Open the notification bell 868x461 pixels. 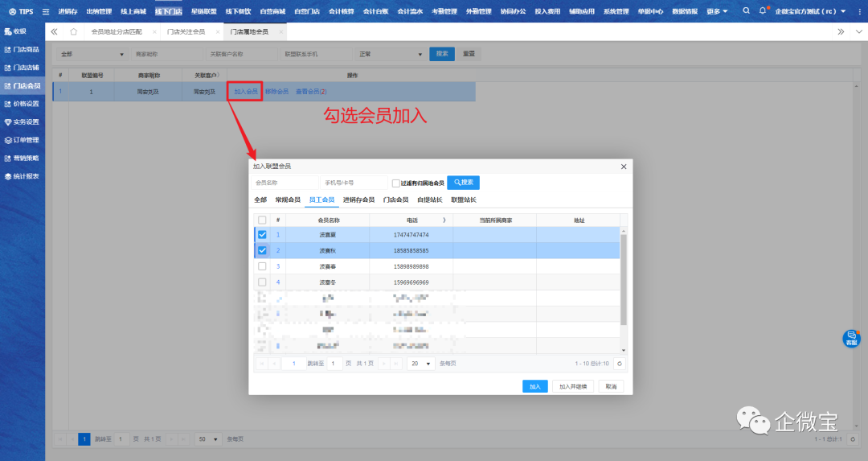pos(763,11)
